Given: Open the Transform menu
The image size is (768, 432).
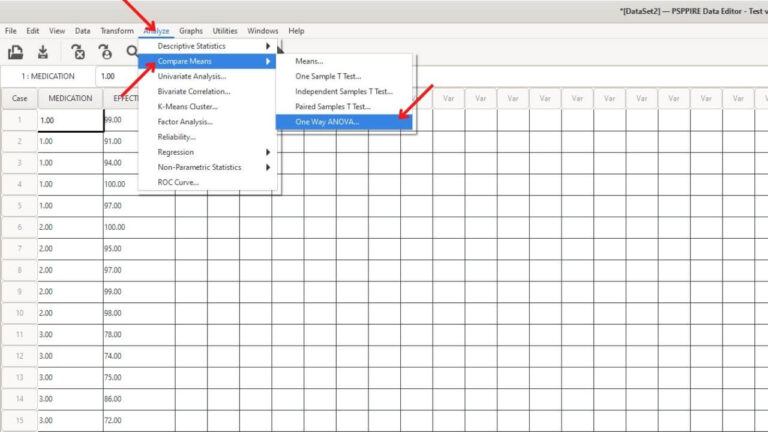Looking at the screenshot, I should [117, 31].
